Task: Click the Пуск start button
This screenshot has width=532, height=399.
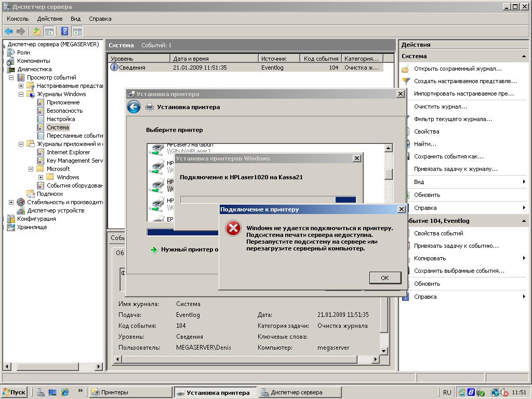Action: click(14, 392)
